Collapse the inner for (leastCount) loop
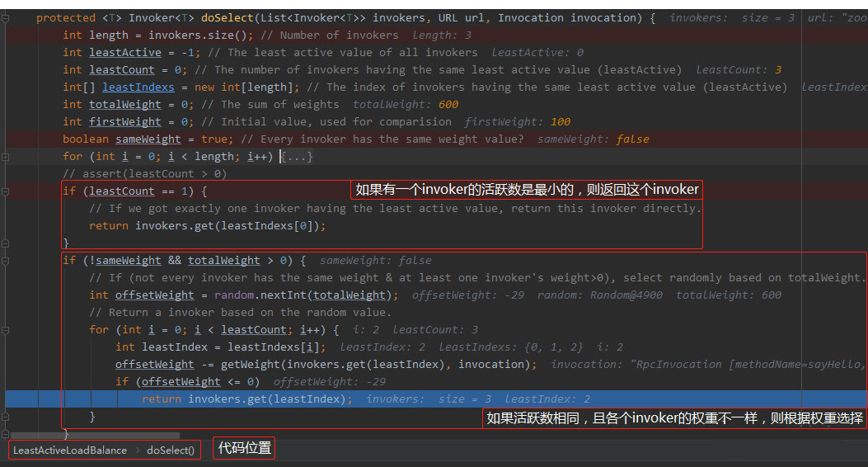 tap(5, 330)
